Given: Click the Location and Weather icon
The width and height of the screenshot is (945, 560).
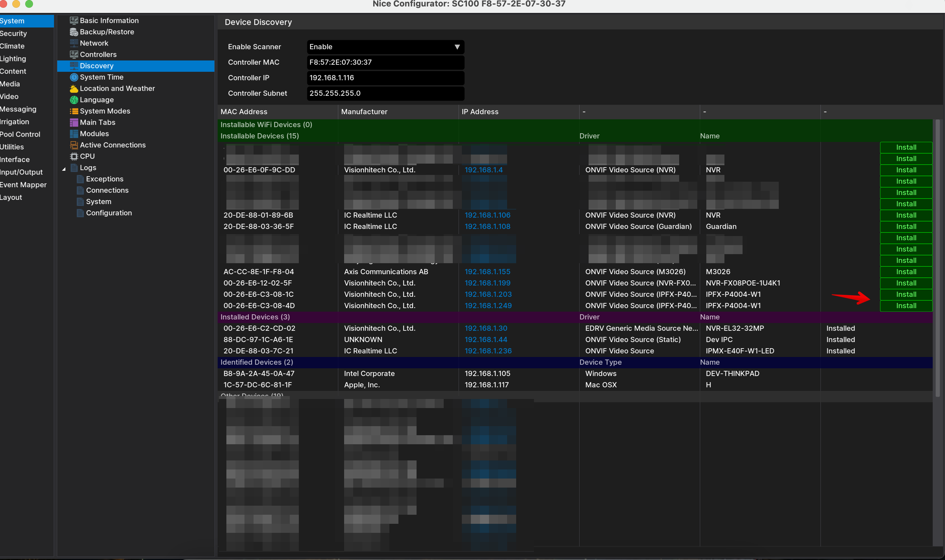Looking at the screenshot, I should pos(74,88).
